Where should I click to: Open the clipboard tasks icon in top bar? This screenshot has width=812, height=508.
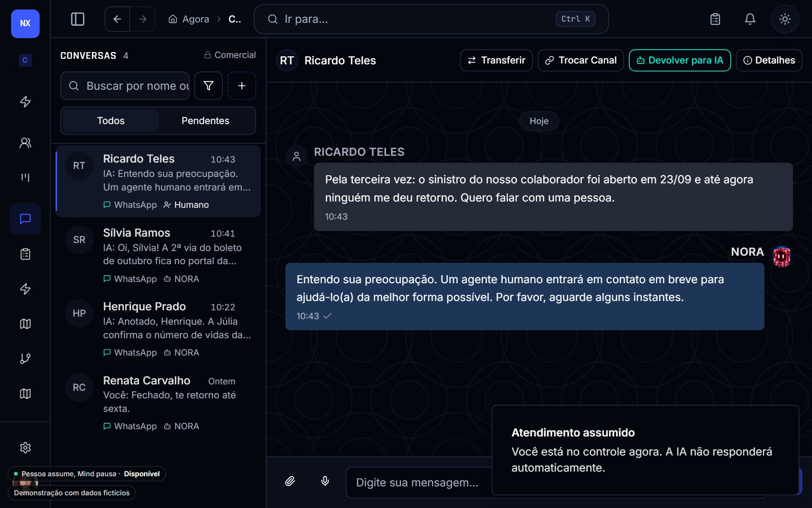[715, 19]
